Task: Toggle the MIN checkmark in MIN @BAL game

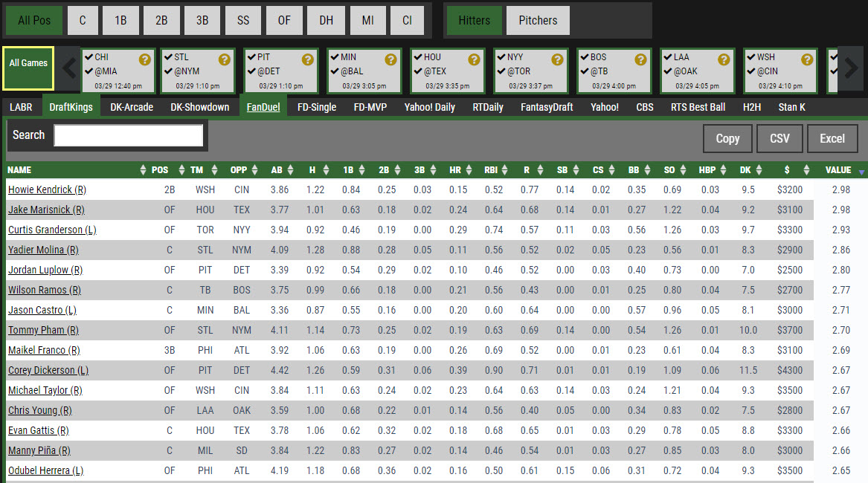Action: [x=335, y=57]
